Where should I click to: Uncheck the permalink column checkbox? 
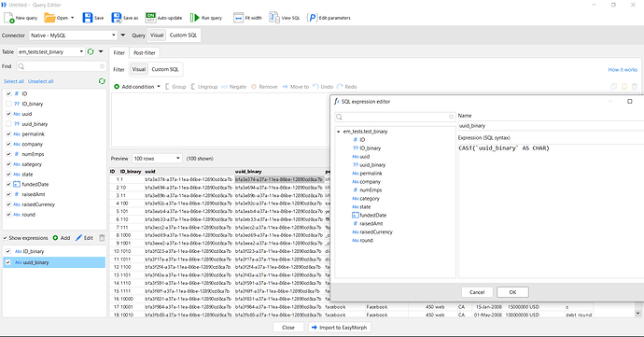pos(8,134)
